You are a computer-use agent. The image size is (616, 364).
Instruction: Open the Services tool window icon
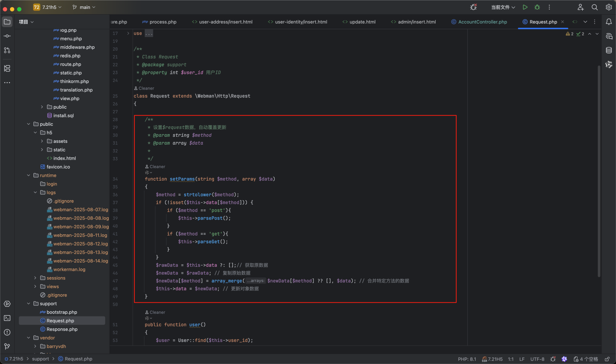pyautogui.click(x=7, y=304)
